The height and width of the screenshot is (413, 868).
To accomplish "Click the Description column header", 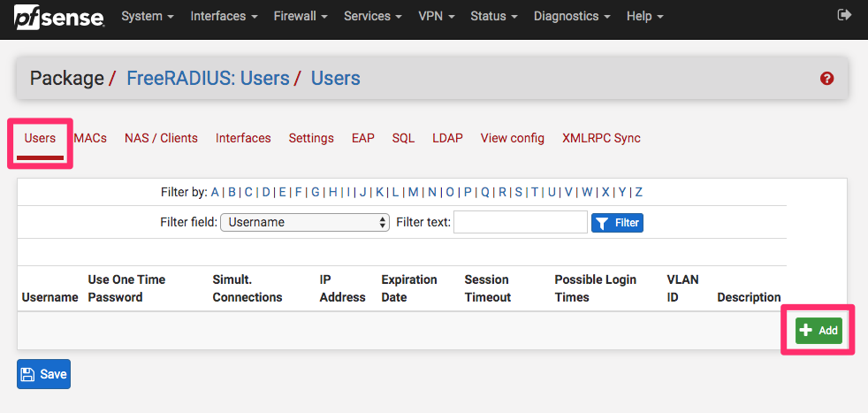I will pos(749,297).
